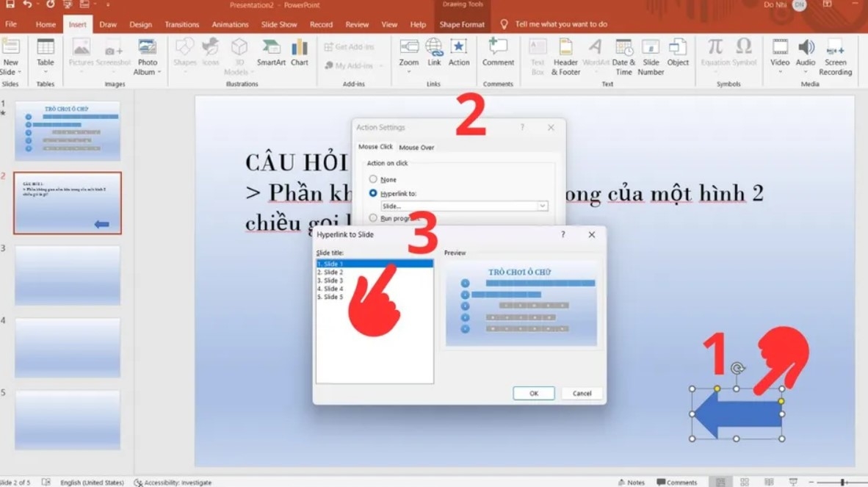Choose Slide 2 in the slide title list
The height and width of the screenshot is (487, 868).
[x=375, y=273]
